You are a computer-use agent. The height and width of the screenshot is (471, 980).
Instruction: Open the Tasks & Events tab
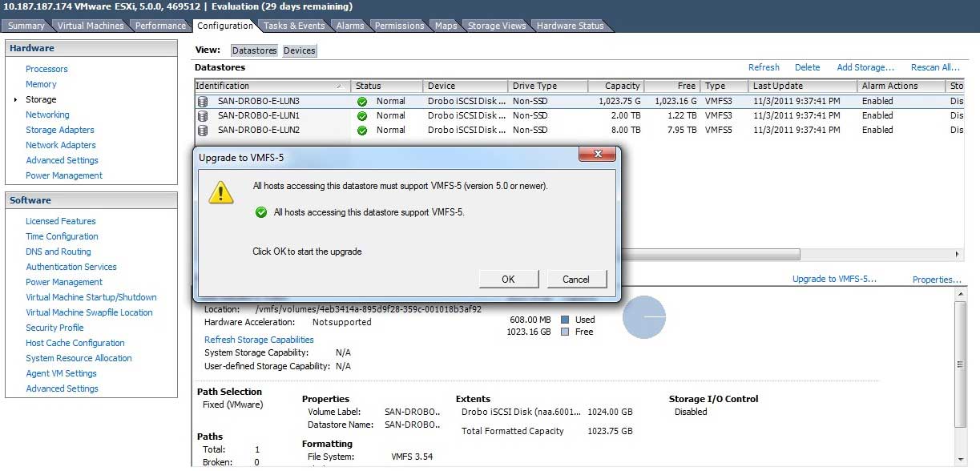(x=294, y=26)
